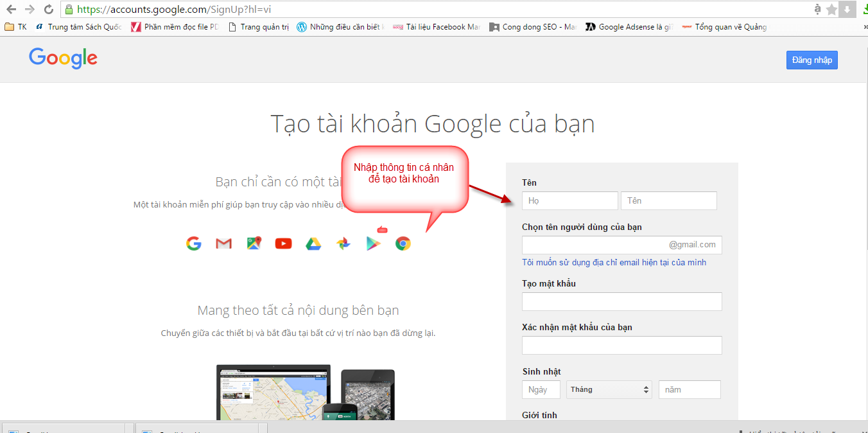Viewport: 868px width, 433px height.
Task: Click link to use existing email address
Action: click(x=614, y=263)
